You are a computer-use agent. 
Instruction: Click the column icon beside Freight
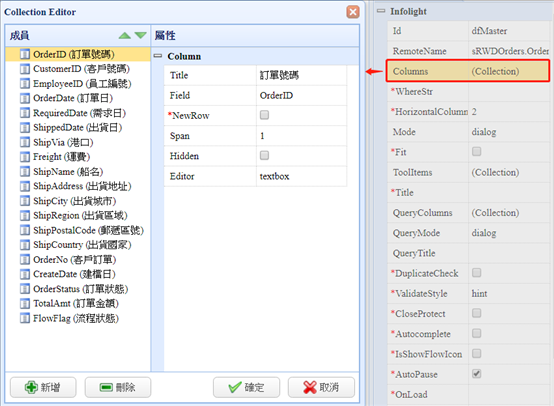pos(25,157)
